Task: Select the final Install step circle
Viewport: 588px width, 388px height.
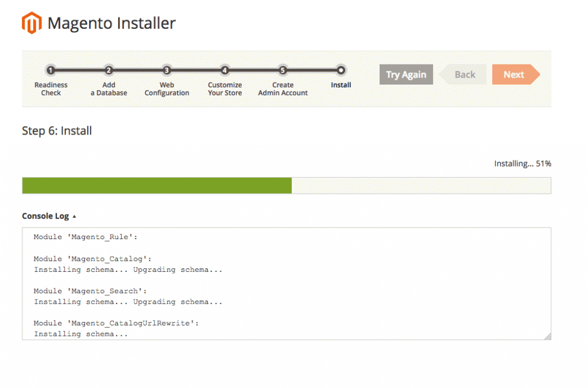Action: click(x=341, y=70)
